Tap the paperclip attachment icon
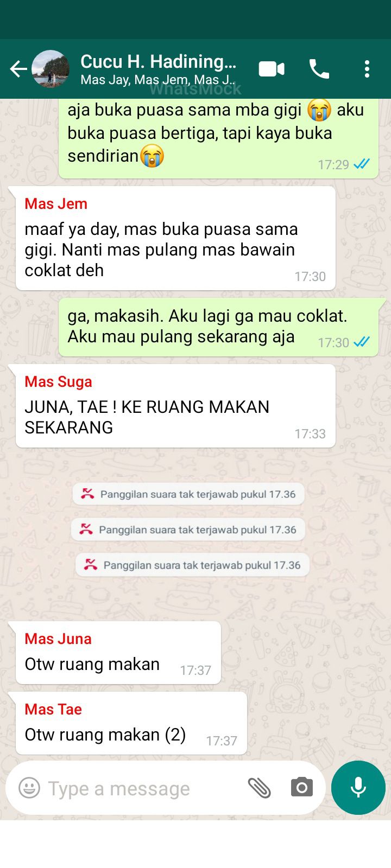The height and width of the screenshot is (868, 391). (x=260, y=788)
